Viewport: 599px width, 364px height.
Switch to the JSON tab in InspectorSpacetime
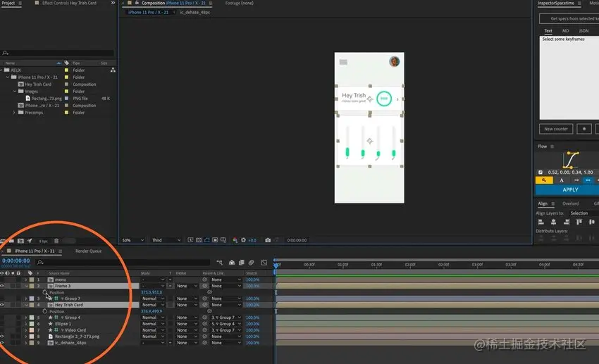click(x=583, y=31)
